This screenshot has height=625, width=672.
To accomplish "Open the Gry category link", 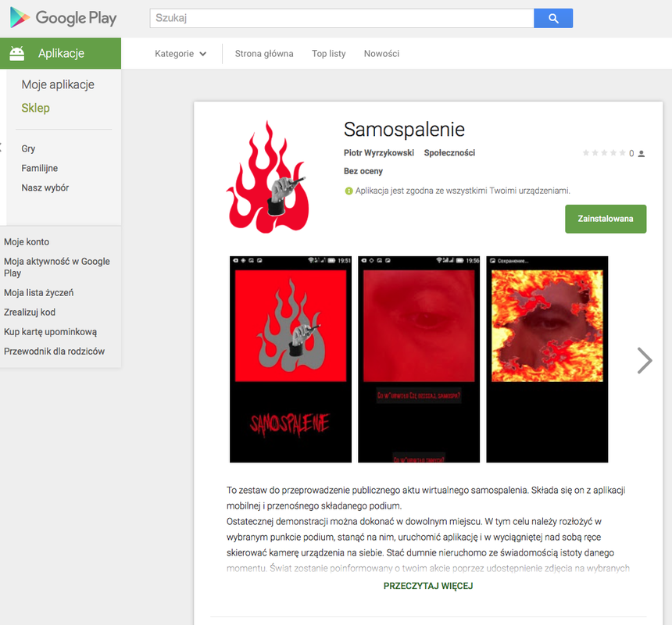I will pyautogui.click(x=28, y=148).
